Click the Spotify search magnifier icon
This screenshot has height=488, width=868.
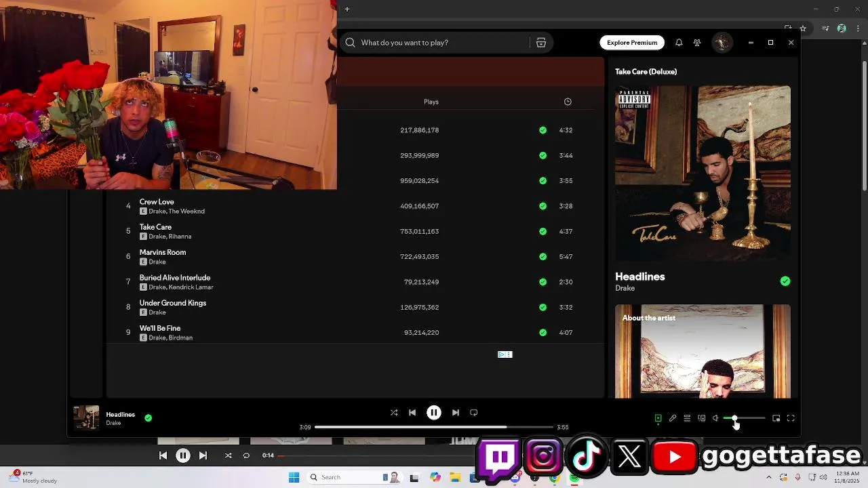[350, 43]
